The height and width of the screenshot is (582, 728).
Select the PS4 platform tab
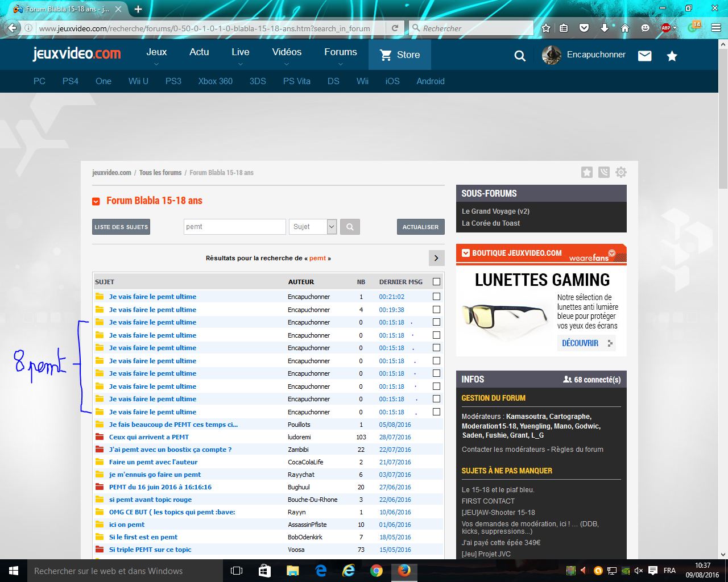coord(71,81)
